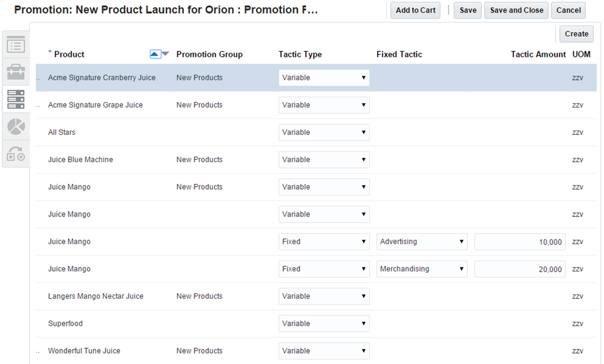Screen dimensions: 604x364
Task: Open the side tab with the curved arrow icon
Action: click(x=16, y=154)
